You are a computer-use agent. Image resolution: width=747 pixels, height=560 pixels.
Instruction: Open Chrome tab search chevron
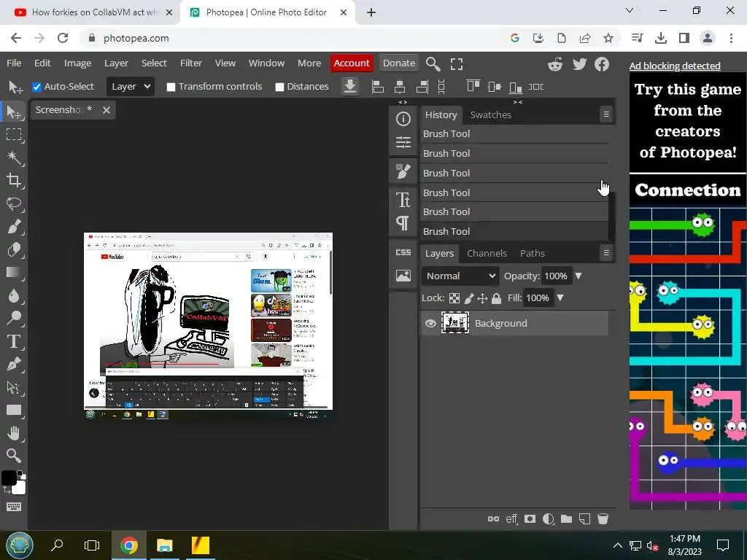[x=630, y=10]
